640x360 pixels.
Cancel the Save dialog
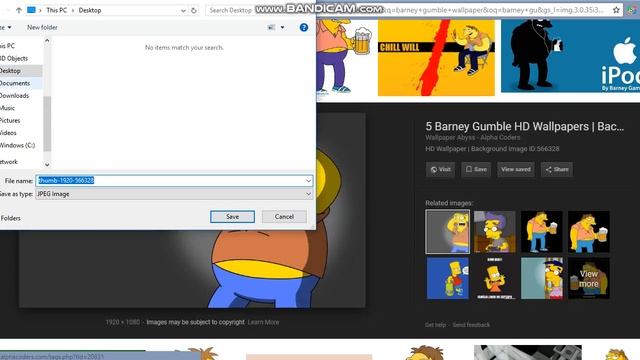pyautogui.click(x=284, y=216)
